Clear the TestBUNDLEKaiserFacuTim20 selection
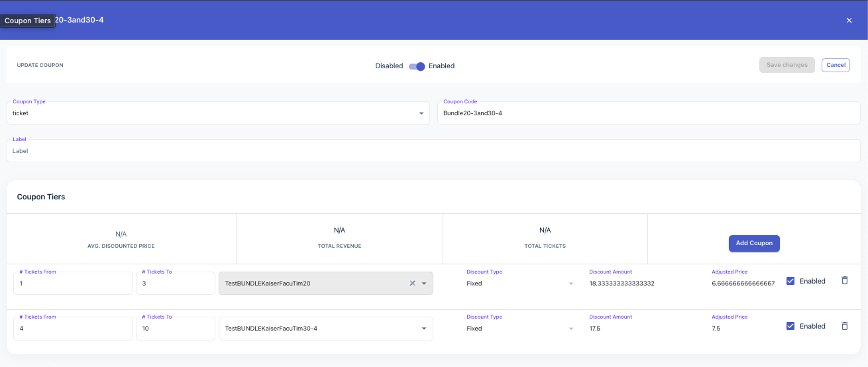 pos(412,284)
